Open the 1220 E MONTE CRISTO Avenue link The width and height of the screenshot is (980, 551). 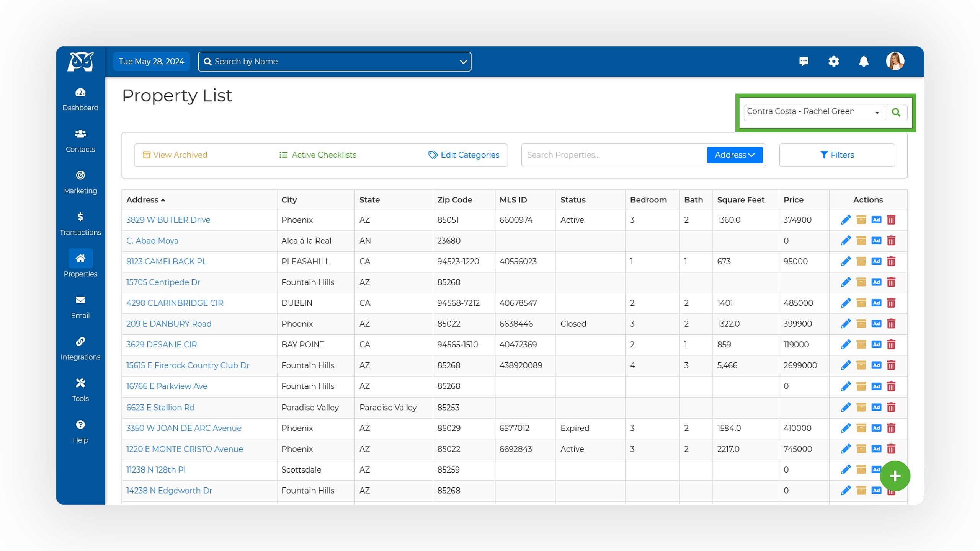tap(185, 449)
